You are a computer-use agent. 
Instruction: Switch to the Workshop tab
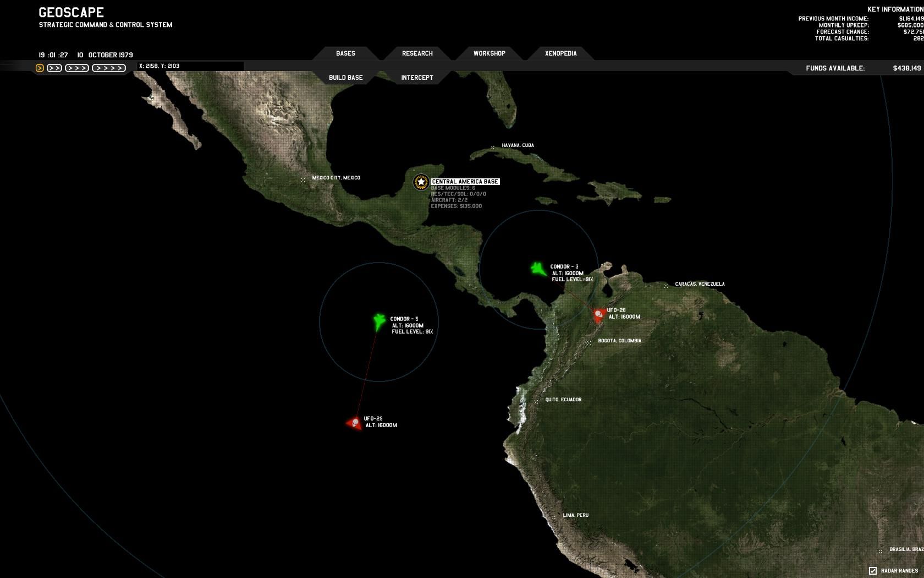click(489, 53)
